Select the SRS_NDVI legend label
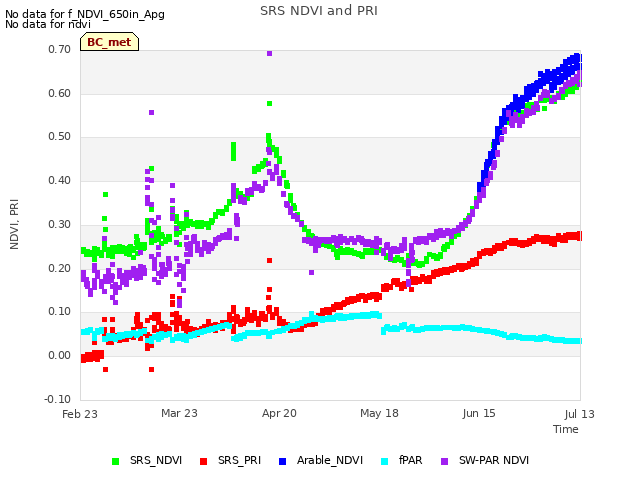Image resolution: width=640 pixels, height=480 pixels. [156, 460]
